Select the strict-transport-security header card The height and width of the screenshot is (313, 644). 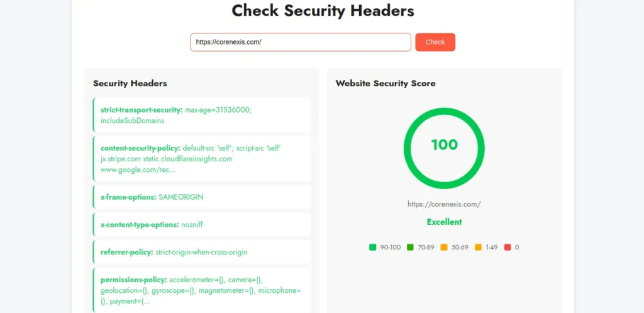click(x=202, y=115)
